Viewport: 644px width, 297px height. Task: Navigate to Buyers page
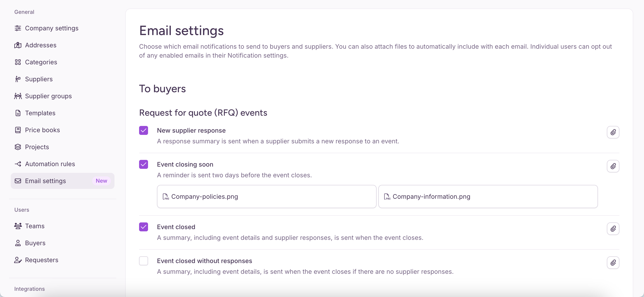(x=63, y=243)
